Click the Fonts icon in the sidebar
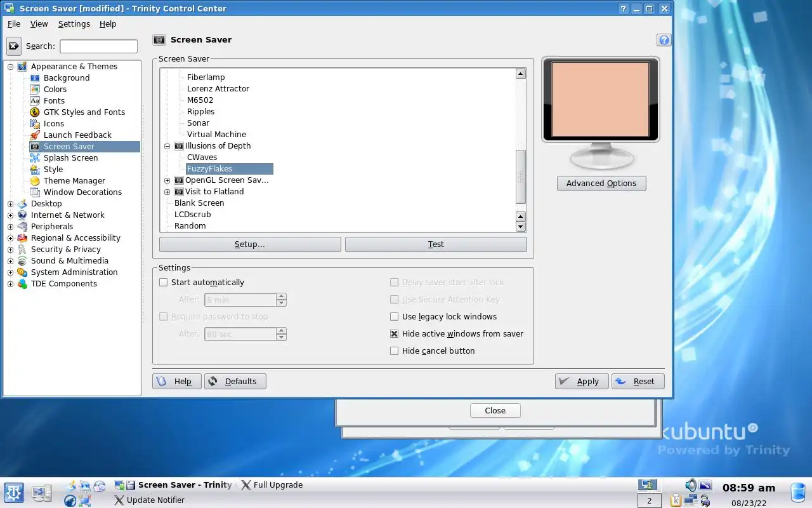 tap(35, 101)
